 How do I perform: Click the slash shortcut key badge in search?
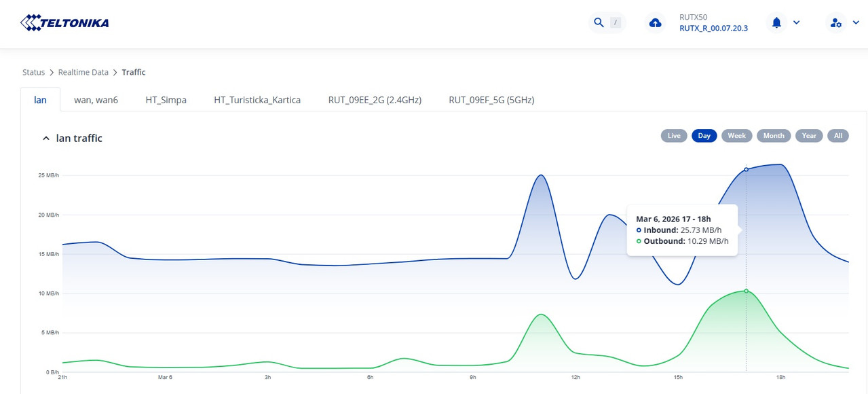click(x=616, y=23)
